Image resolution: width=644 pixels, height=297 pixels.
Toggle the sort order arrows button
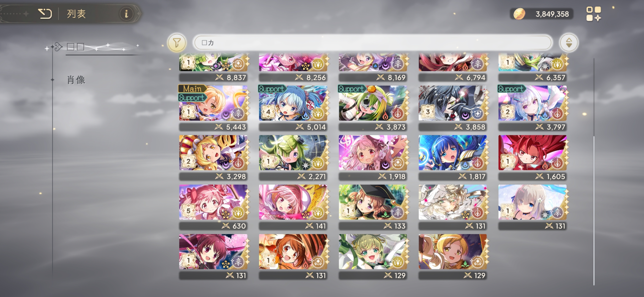pos(569,43)
